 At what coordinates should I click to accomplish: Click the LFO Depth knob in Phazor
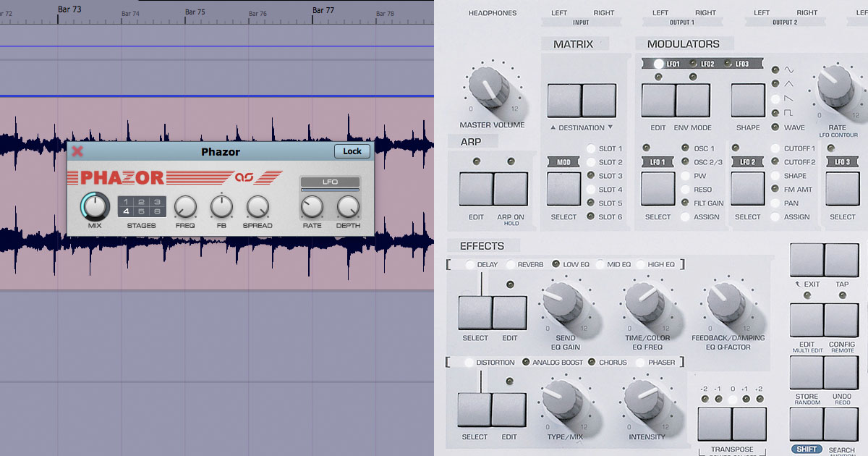point(348,208)
